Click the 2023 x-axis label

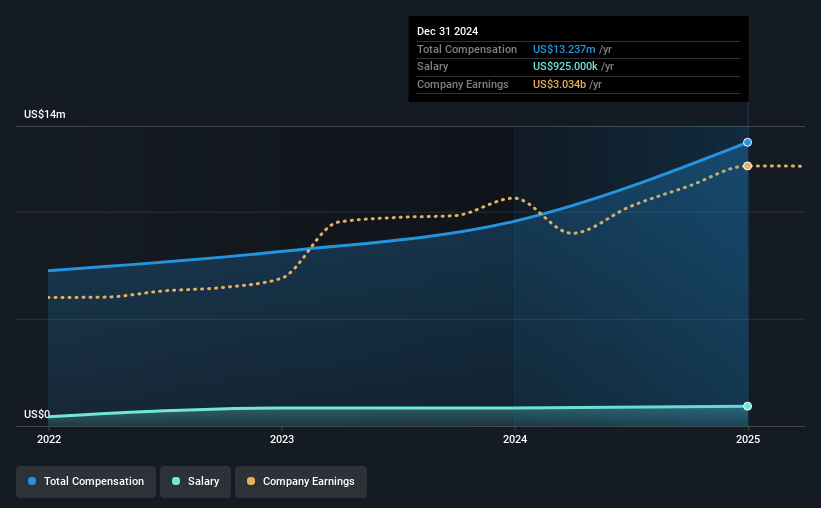coord(282,439)
